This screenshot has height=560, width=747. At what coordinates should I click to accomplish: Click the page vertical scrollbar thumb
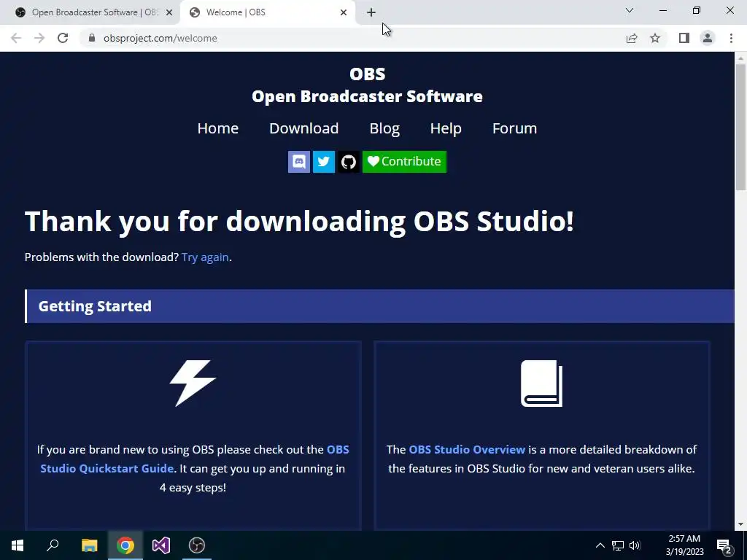pyautogui.click(x=741, y=127)
